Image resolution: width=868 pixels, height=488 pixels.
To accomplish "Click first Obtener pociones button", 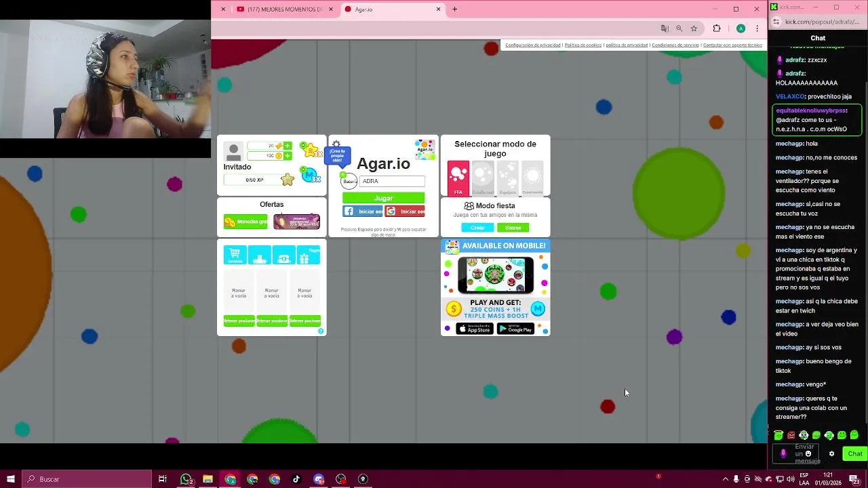I will pyautogui.click(x=239, y=321).
